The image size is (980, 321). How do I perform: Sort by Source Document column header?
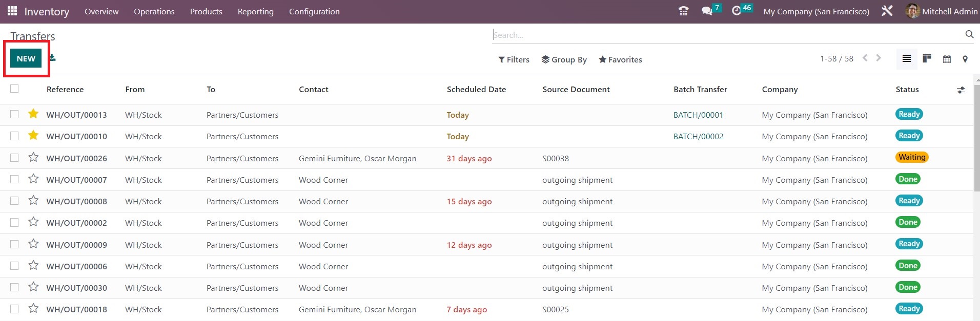click(576, 89)
